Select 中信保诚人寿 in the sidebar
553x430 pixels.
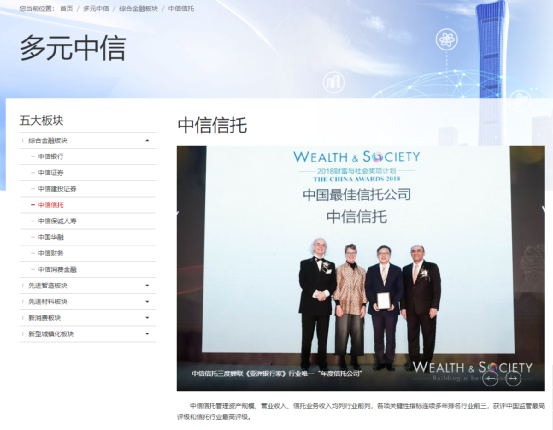[57, 221]
